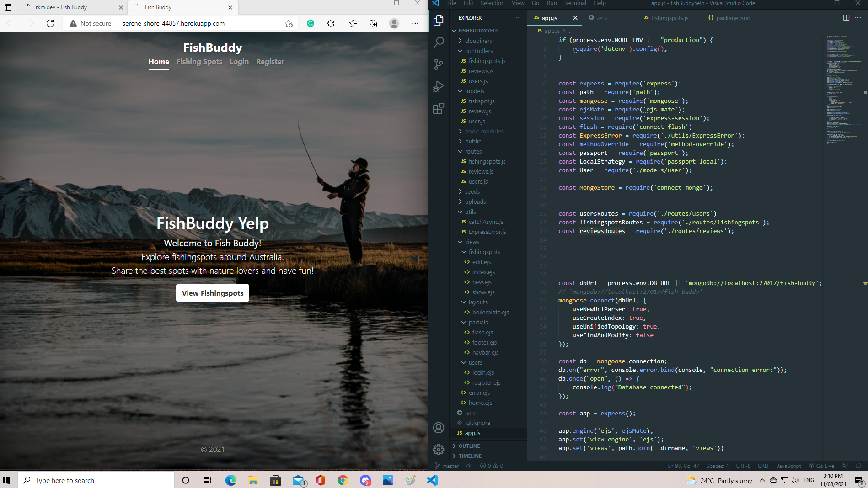
Task: Open the Extensions view in the activity bar
Action: [438, 108]
